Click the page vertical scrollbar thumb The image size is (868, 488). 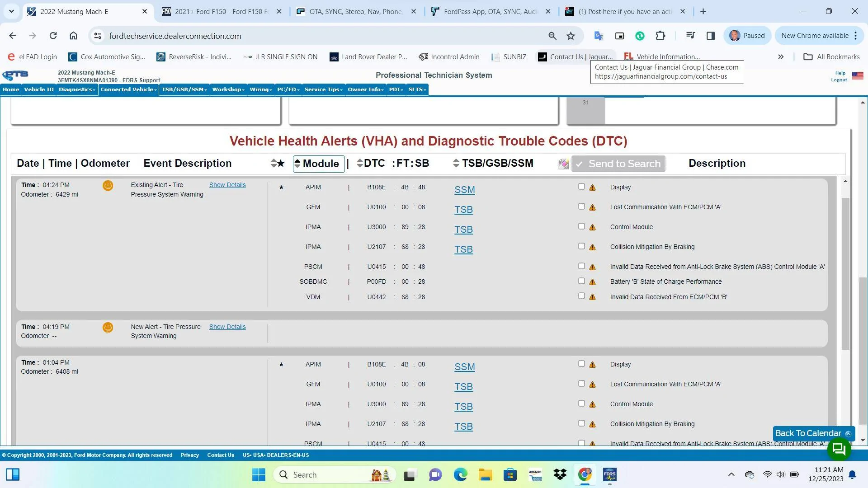(x=863, y=351)
